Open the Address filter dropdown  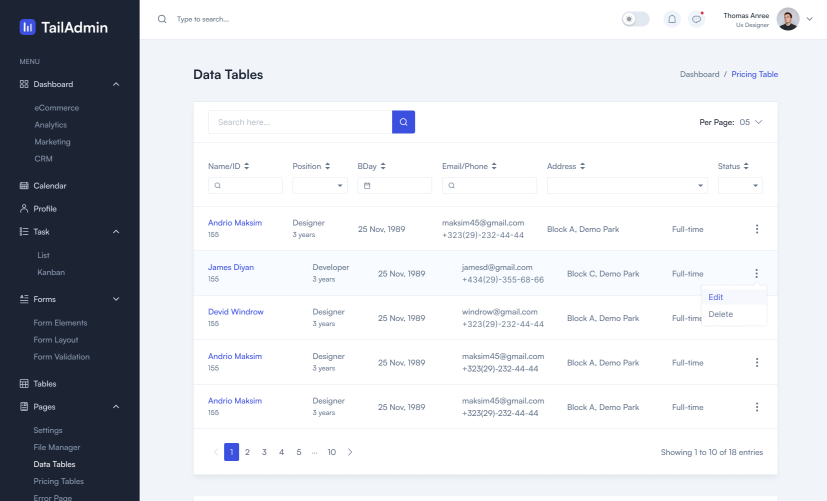point(627,186)
